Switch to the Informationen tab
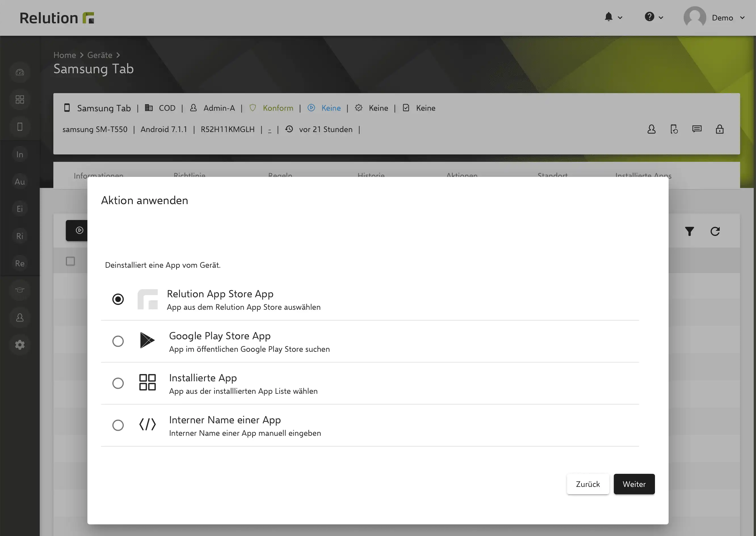Viewport: 756px width, 536px height. point(99,175)
